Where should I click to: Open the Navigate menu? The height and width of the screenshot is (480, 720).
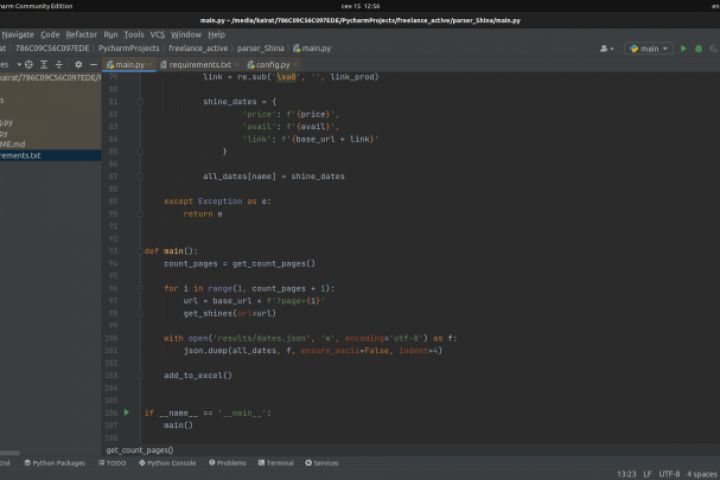coord(18,34)
